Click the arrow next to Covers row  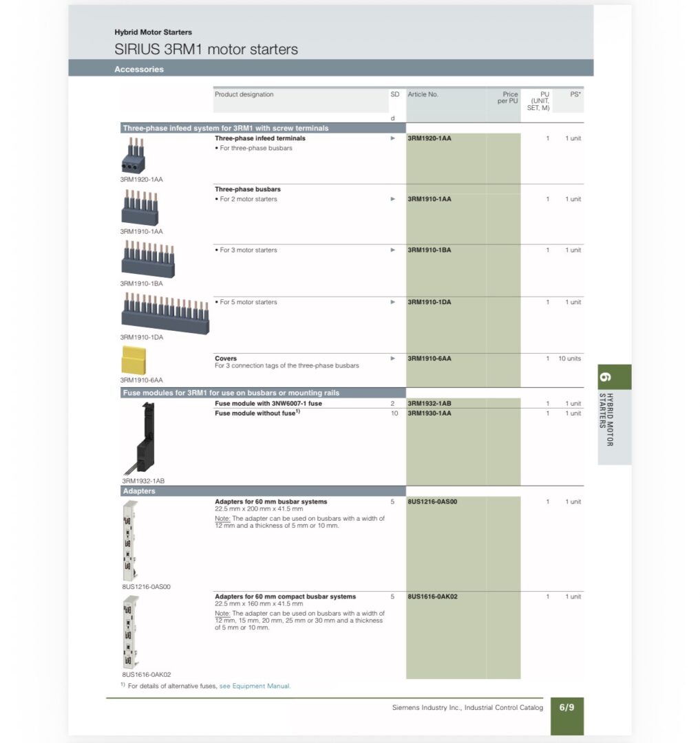click(393, 358)
